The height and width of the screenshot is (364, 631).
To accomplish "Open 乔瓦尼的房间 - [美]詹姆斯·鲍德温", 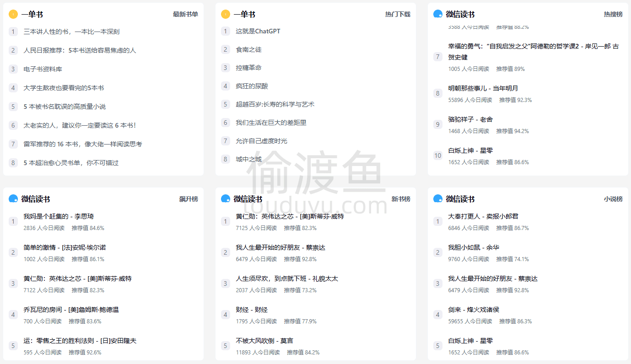I will point(71,310).
